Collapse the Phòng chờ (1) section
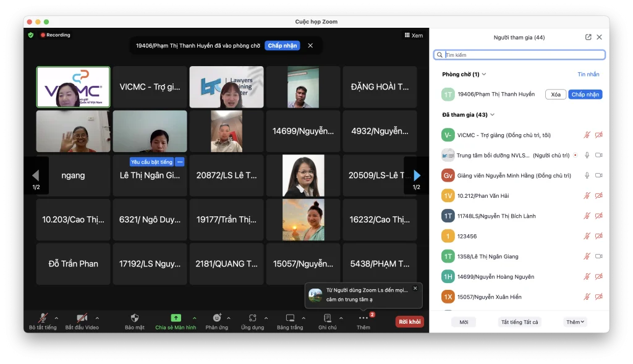 (x=484, y=74)
